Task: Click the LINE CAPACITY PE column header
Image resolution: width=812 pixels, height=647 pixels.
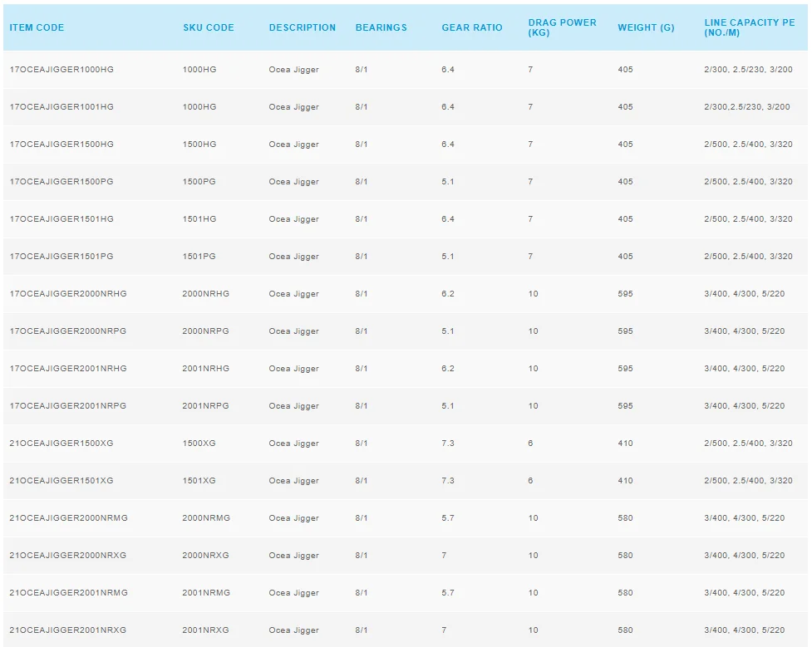Action: (750, 27)
